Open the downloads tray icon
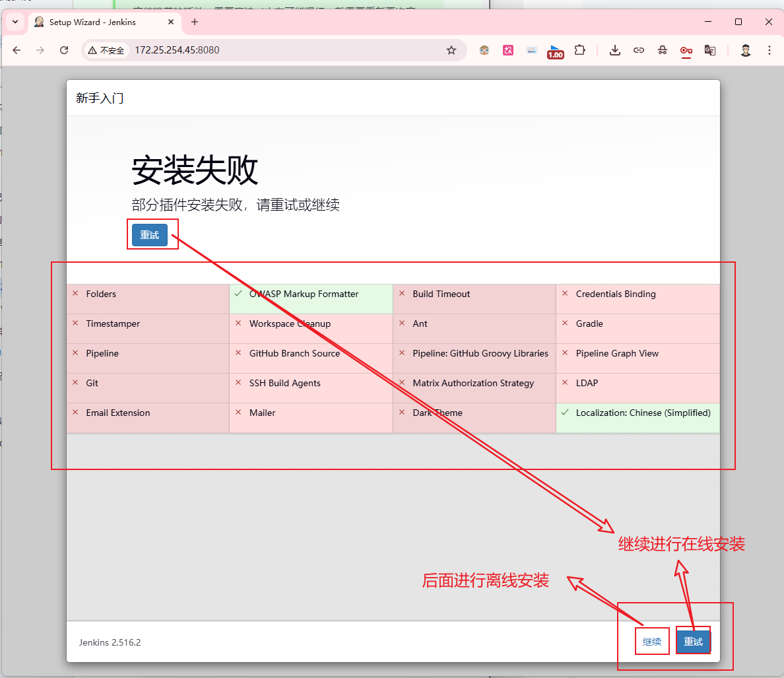 615,50
